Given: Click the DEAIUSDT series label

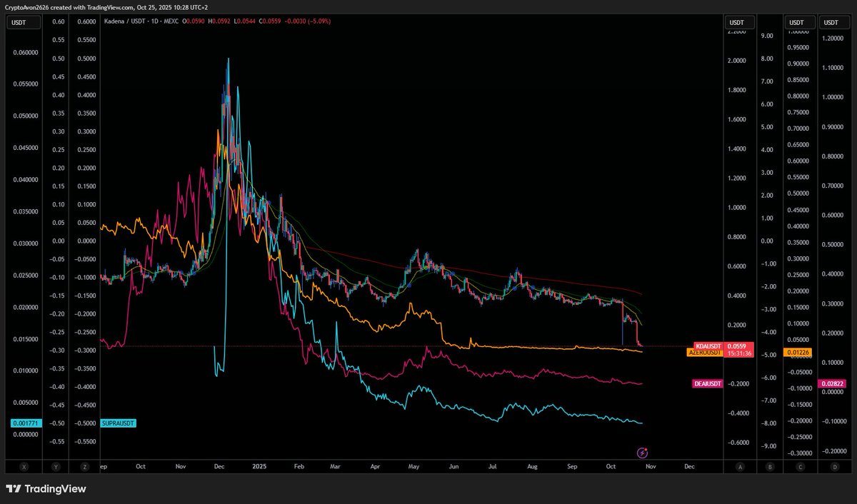Looking at the screenshot, I should coord(708,384).
